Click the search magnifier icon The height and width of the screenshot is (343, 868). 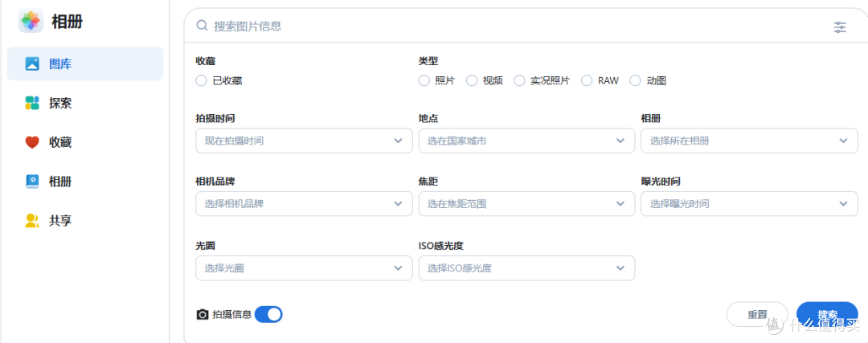point(202,26)
